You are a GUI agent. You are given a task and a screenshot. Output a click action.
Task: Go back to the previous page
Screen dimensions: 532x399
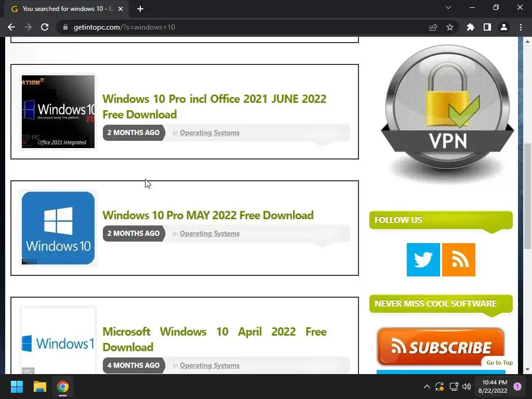(x=11, y=27)
